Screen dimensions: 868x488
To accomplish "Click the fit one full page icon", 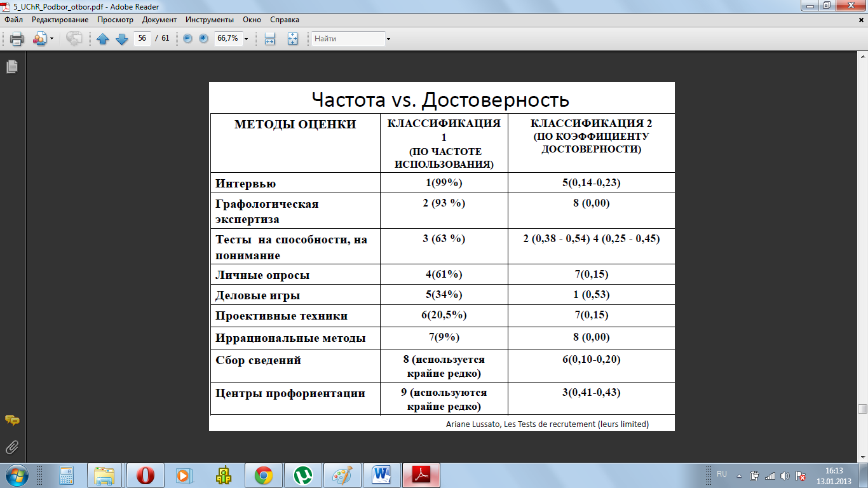I will pyautogui.click(x=292, y=39).
